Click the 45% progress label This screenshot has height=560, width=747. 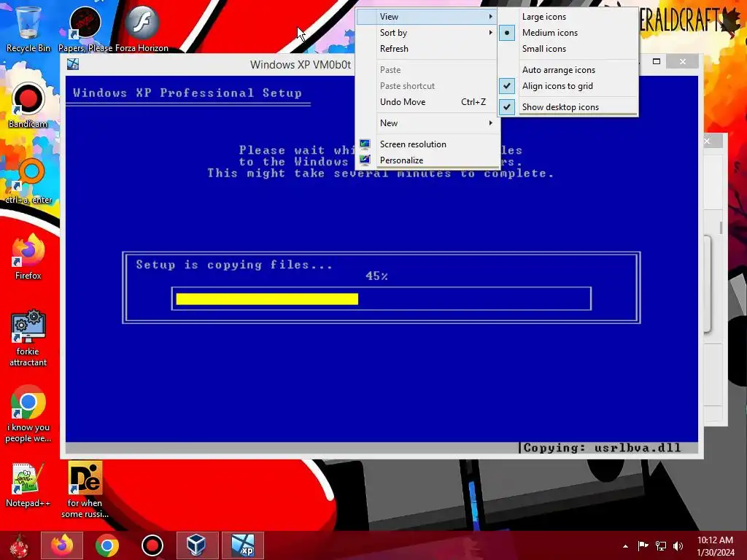coord(376,276)
